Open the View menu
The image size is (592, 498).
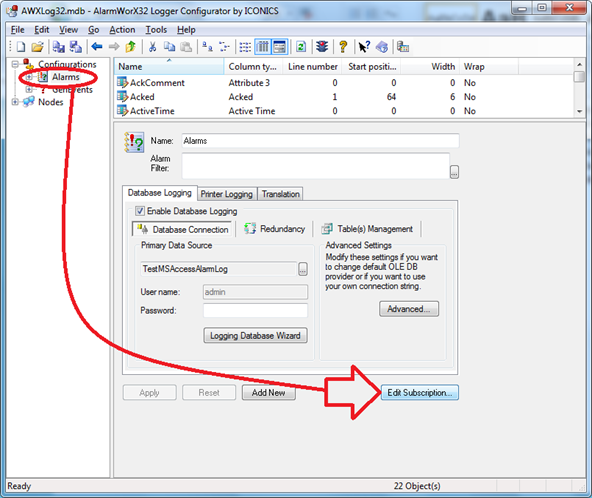click(68, 30)
